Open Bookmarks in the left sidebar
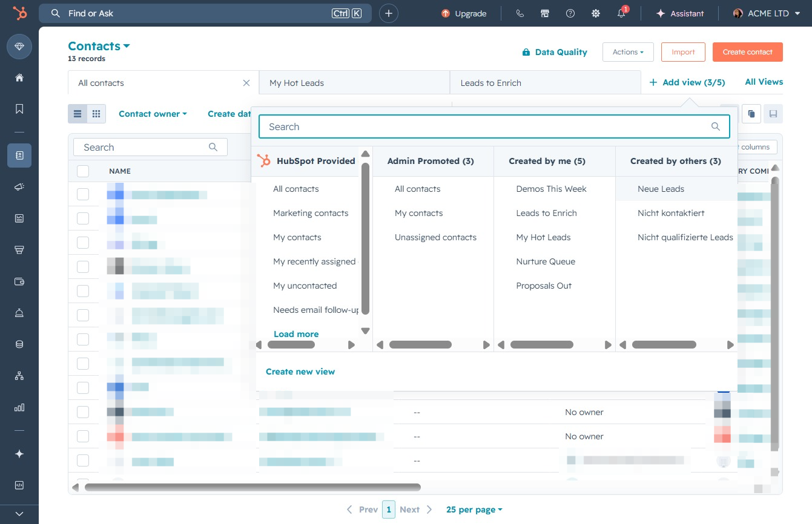The height and width of the screenshot is (524, 812). click(19, 109)
